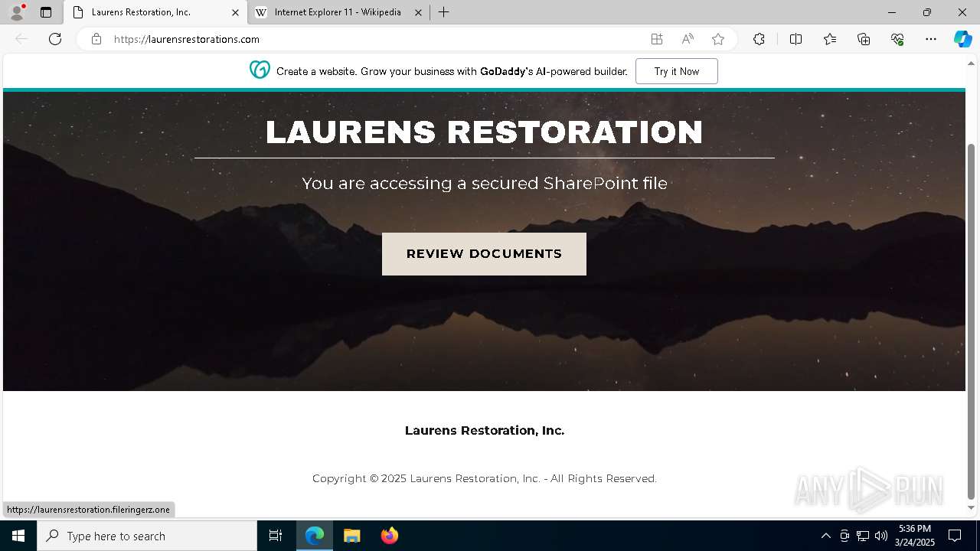Click the Laurens Restoration, Inc. footer text
Viewport: 980px width, 551px height.
[x=485, y=430]
